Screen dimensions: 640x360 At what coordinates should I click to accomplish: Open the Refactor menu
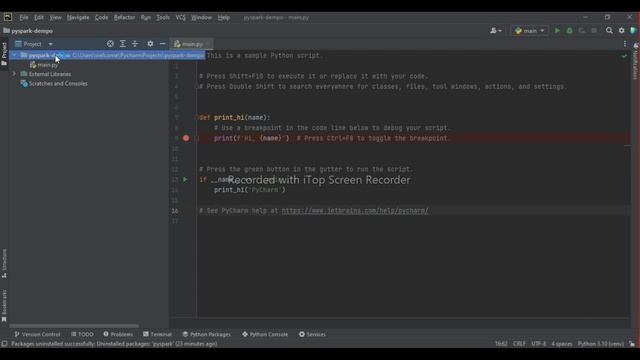click(x=124, y=18)
